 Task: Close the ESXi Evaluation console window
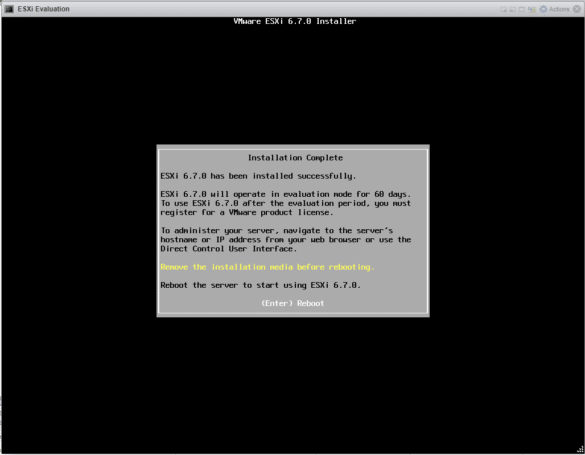[x=576, y=9]
